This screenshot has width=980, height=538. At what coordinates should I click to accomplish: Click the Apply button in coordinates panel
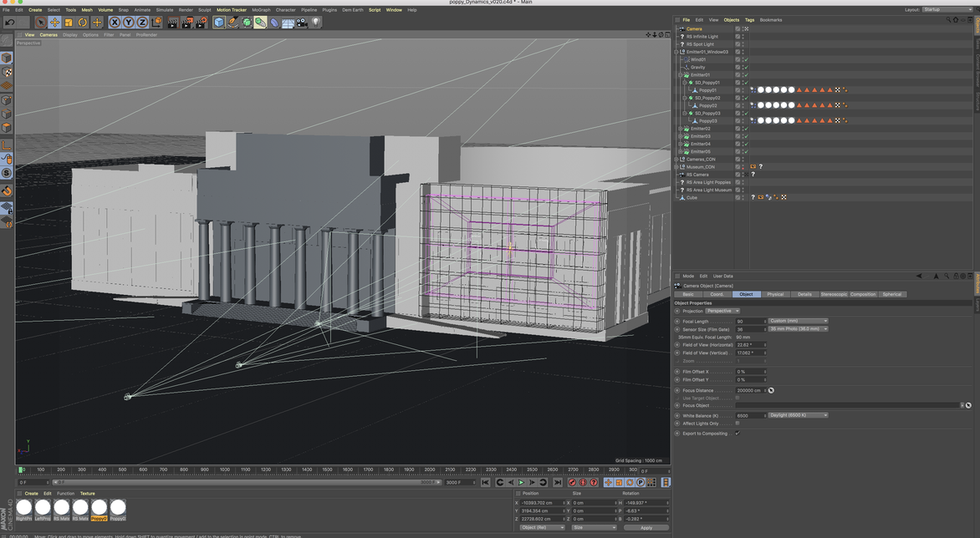646,527
